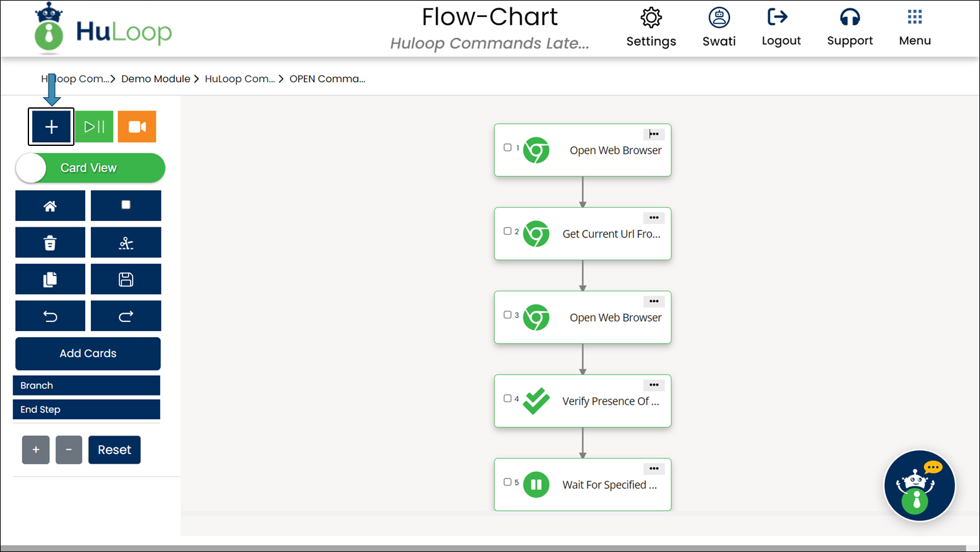
Task: Click the Flow-Chart page title
Action: point(490,17)
